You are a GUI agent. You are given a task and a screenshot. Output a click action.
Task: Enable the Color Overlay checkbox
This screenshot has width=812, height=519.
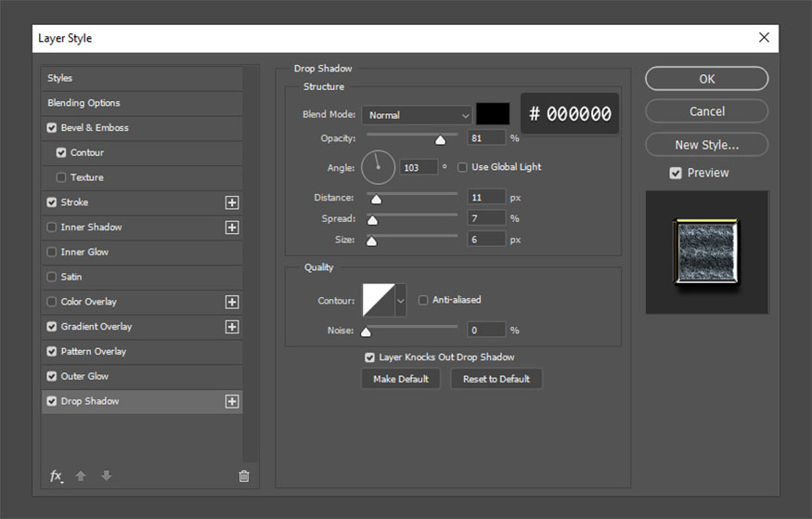(x=52, y=302)
